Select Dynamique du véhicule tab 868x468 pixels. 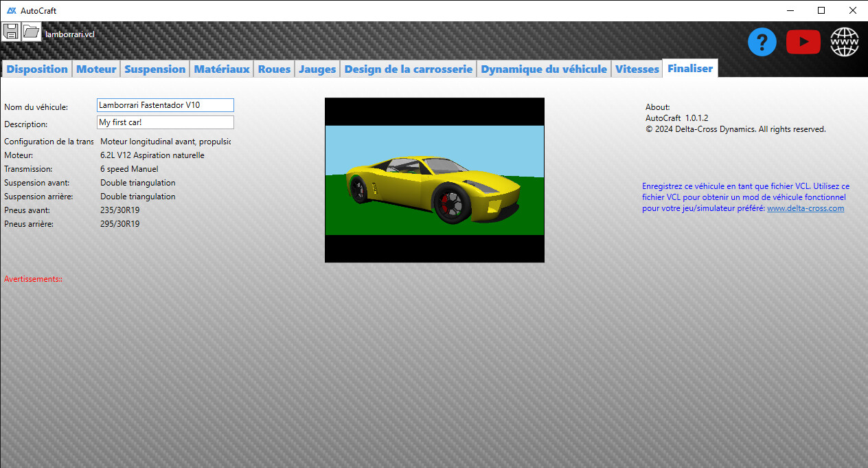544,69
